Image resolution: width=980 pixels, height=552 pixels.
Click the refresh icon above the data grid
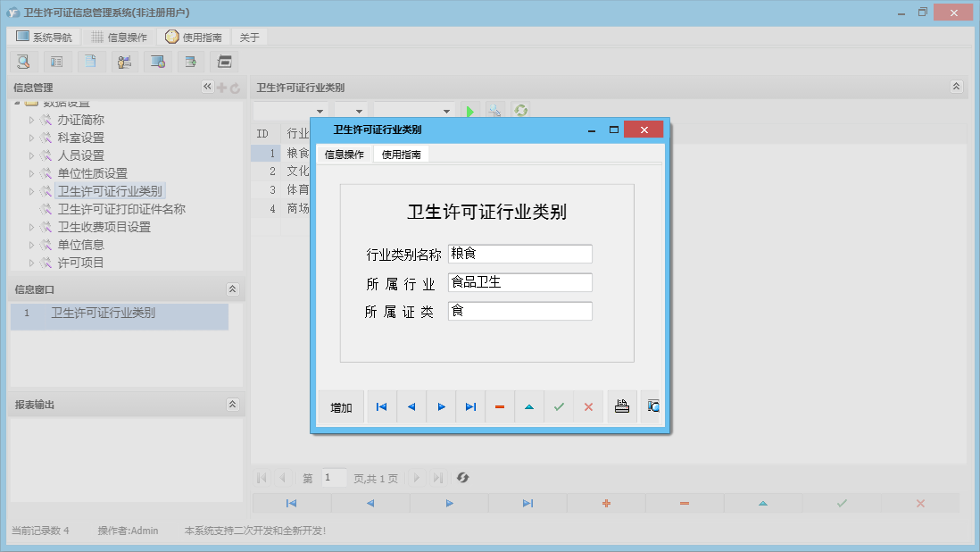pyautogui.click(x=520, y=109)
